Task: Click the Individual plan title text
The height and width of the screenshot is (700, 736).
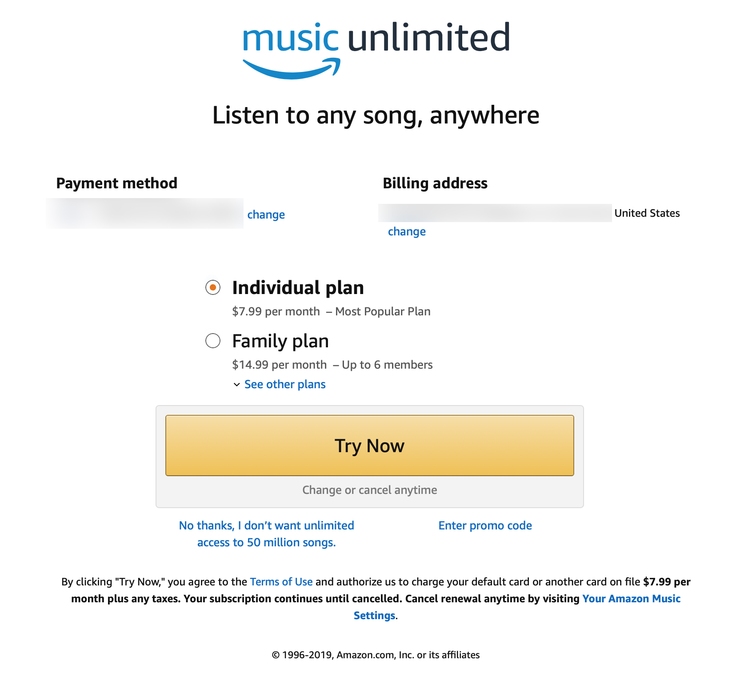Action: pos(298,288)
